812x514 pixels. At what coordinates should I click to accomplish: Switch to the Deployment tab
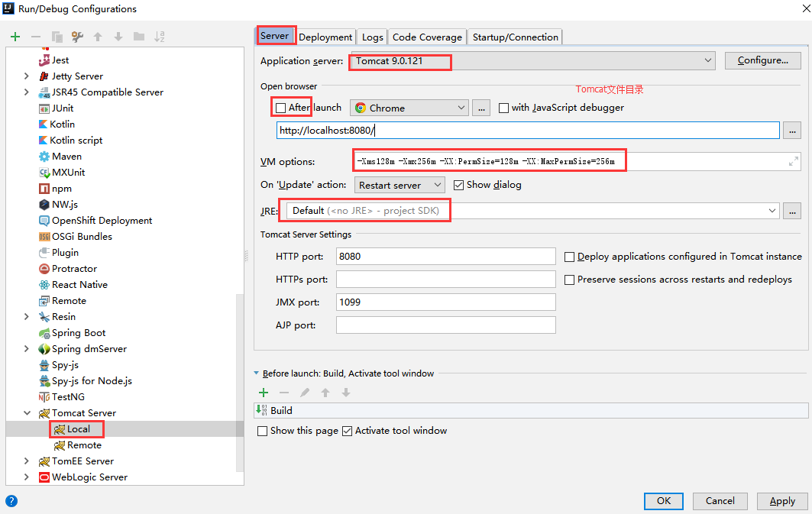tap(325, 37)
